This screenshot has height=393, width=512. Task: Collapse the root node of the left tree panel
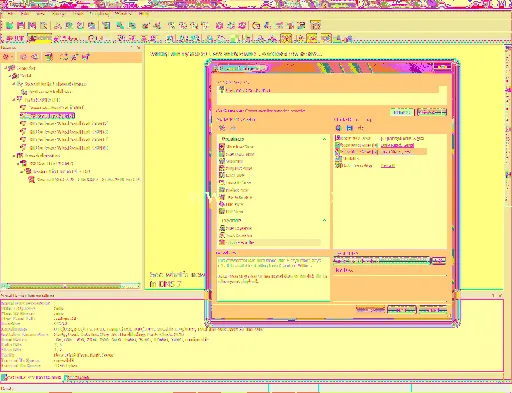6,68
